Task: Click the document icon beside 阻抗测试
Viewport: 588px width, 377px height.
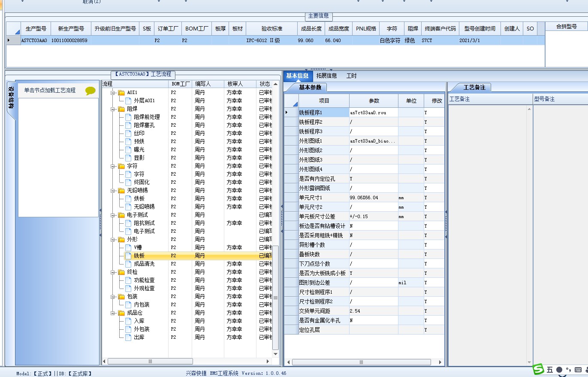Action: coord(128,223)
